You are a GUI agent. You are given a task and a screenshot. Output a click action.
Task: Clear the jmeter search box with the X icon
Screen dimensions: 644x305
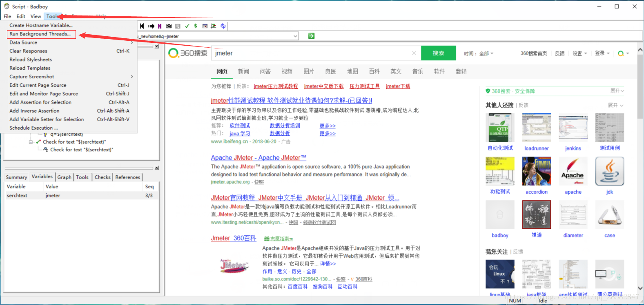point(414,53)
